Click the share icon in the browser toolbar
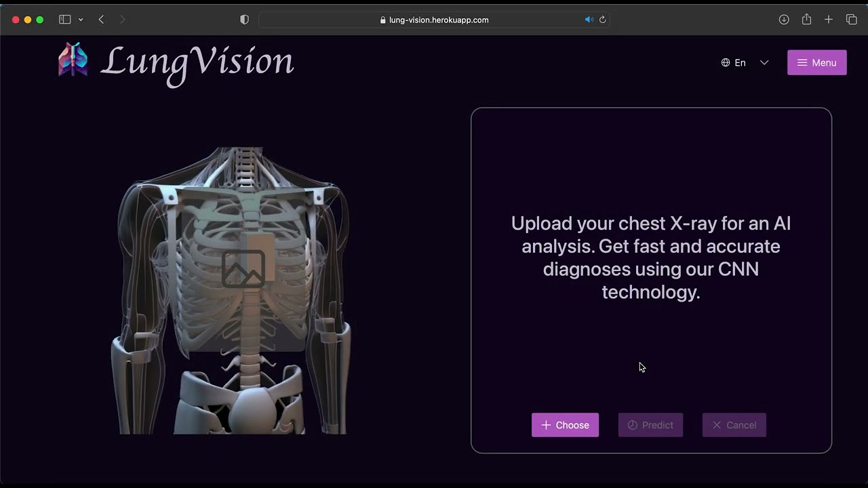 point(806,20)
